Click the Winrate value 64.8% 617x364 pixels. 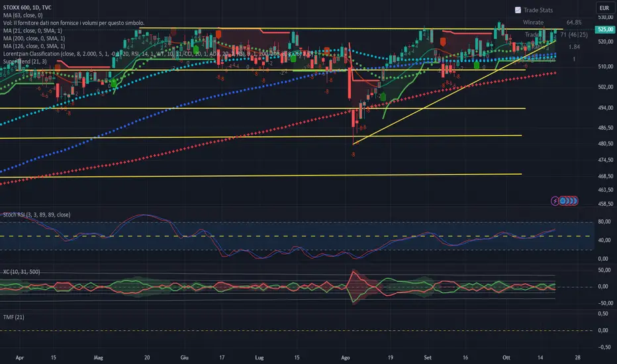click(x=575, y=23)
